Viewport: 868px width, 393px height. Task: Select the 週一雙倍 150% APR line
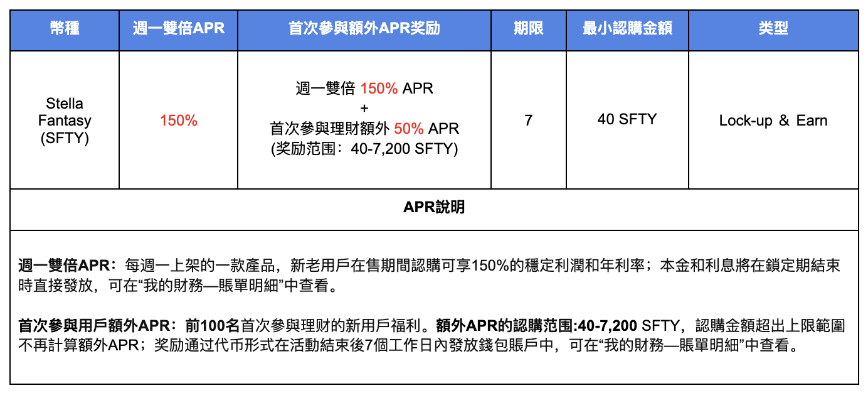(364, 89)
